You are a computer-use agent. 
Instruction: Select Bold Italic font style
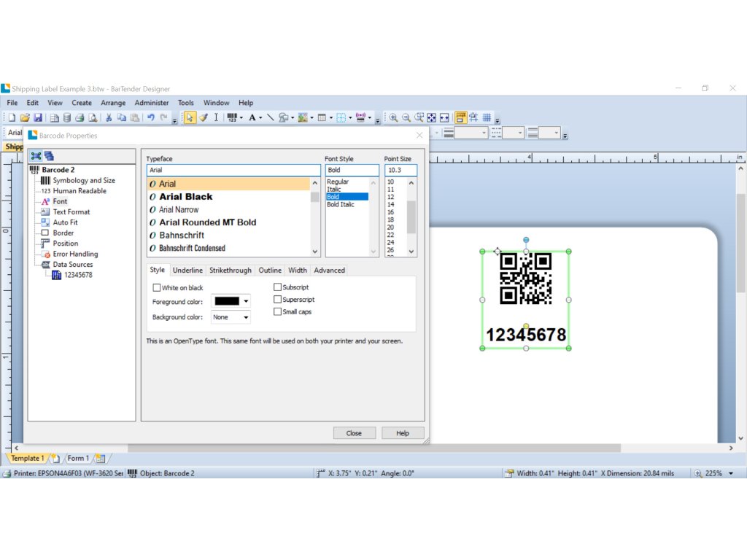(341, 204)
